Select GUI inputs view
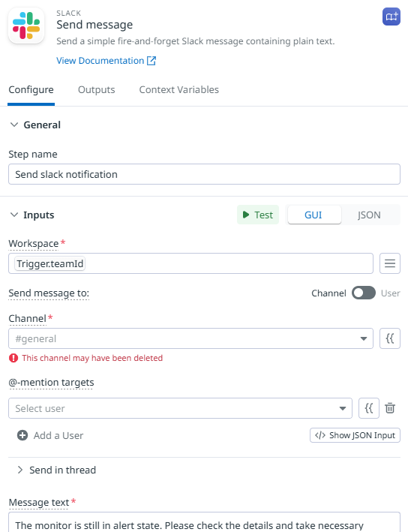 pyautogui.click(x=313, y=215)
